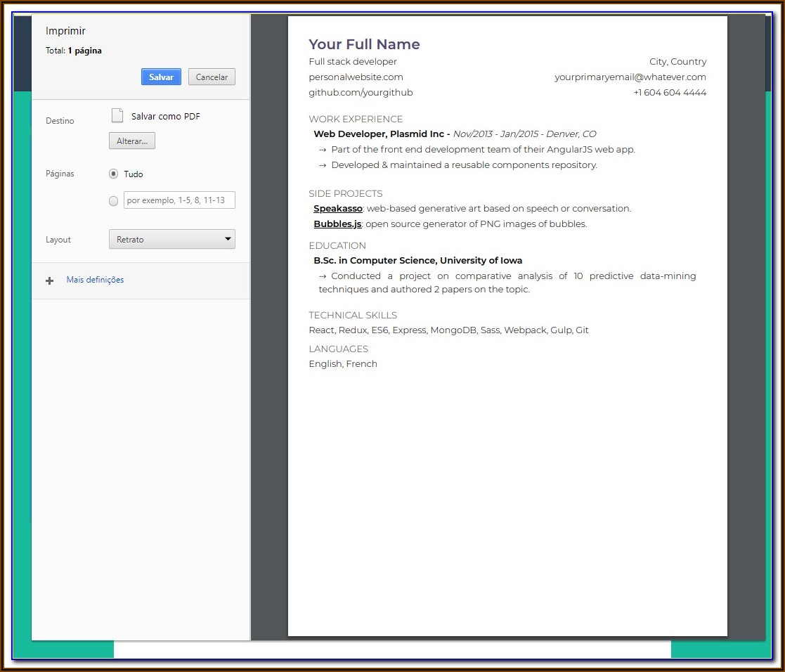Click the plus icon beside Mais definições
Screen dimensions: 785x672
49,280
